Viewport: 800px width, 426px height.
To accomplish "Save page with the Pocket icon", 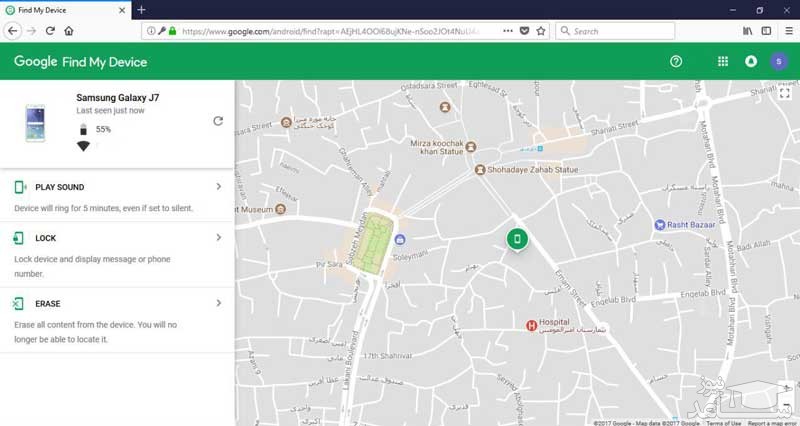I will tap(524, 31).
